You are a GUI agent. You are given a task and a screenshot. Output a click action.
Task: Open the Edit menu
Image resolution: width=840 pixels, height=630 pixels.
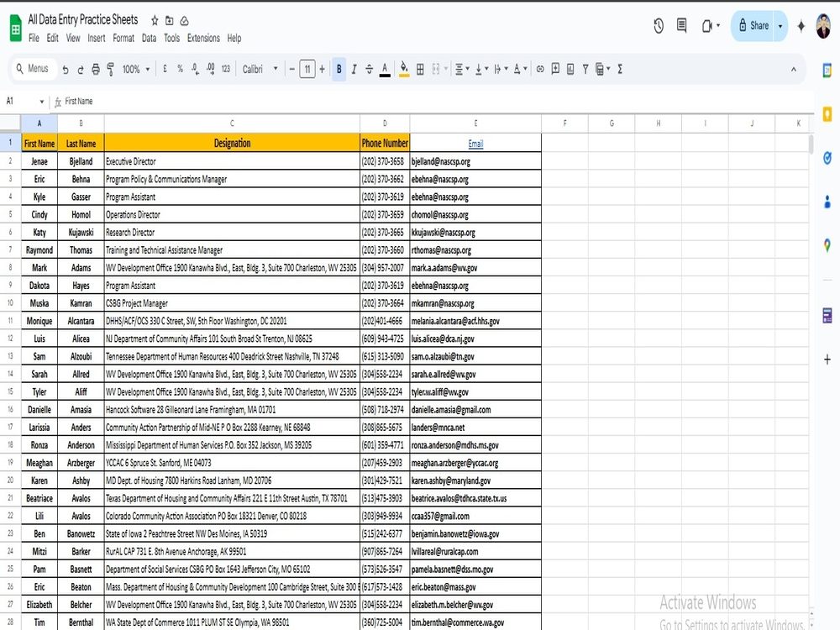tap(52, 38)
